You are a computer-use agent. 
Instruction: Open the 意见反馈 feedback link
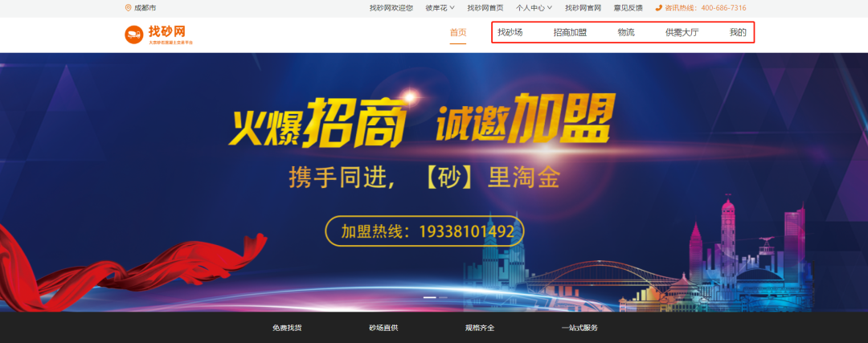628,8
